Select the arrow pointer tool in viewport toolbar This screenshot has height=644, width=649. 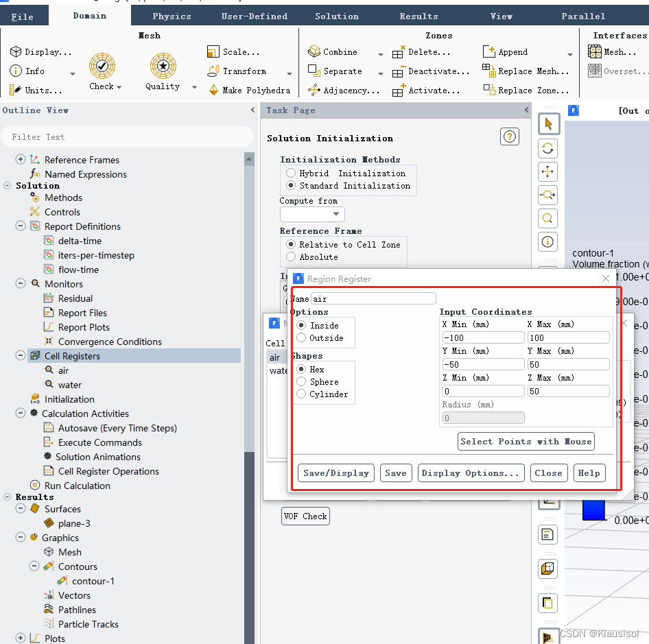[547, 124]
